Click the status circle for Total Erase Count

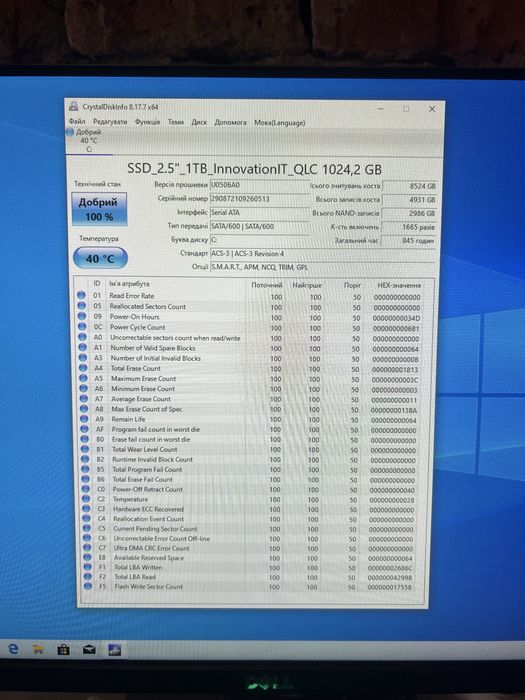(83, 368)
